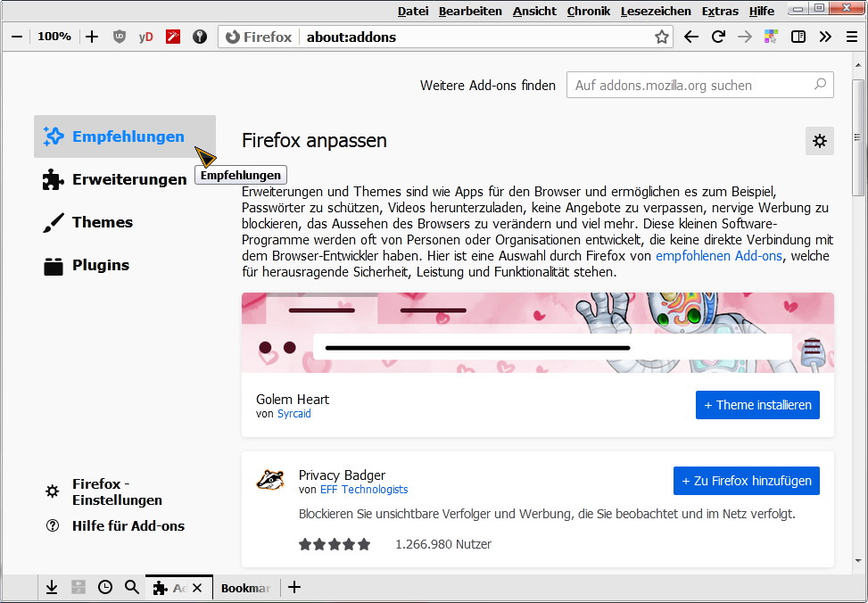The image size is (868, 603).
Task: Open the Datei menu
Action: point(413,11)
